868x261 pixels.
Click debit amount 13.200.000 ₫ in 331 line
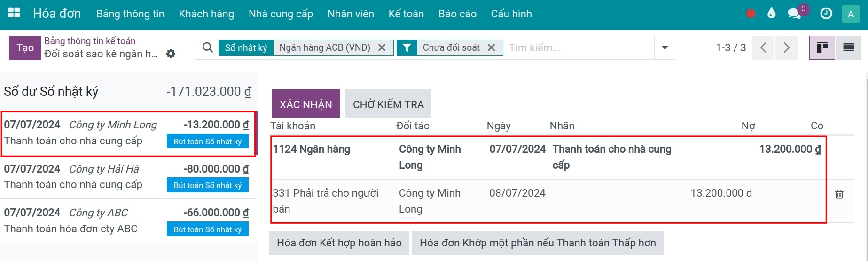click(721, 193)
